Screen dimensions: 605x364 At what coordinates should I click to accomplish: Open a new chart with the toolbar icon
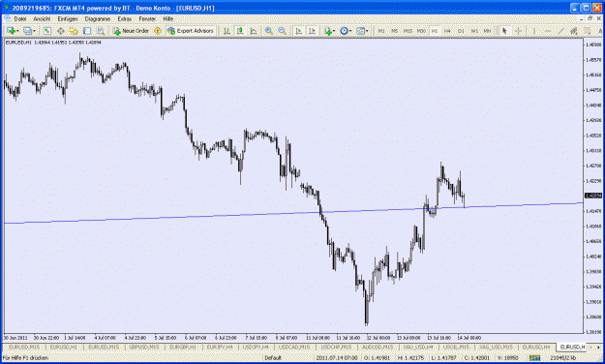[11, 31]
